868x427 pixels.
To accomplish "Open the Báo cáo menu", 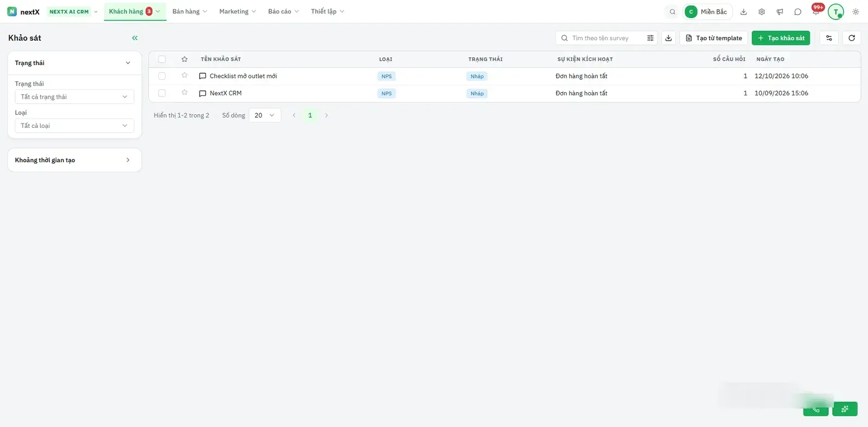I will [283, 11].
